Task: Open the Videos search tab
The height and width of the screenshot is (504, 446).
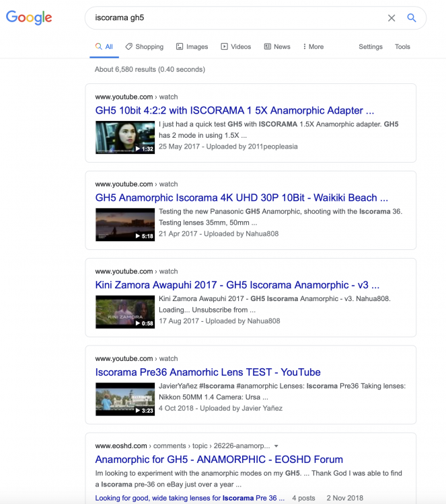Action: click(235, 47)
